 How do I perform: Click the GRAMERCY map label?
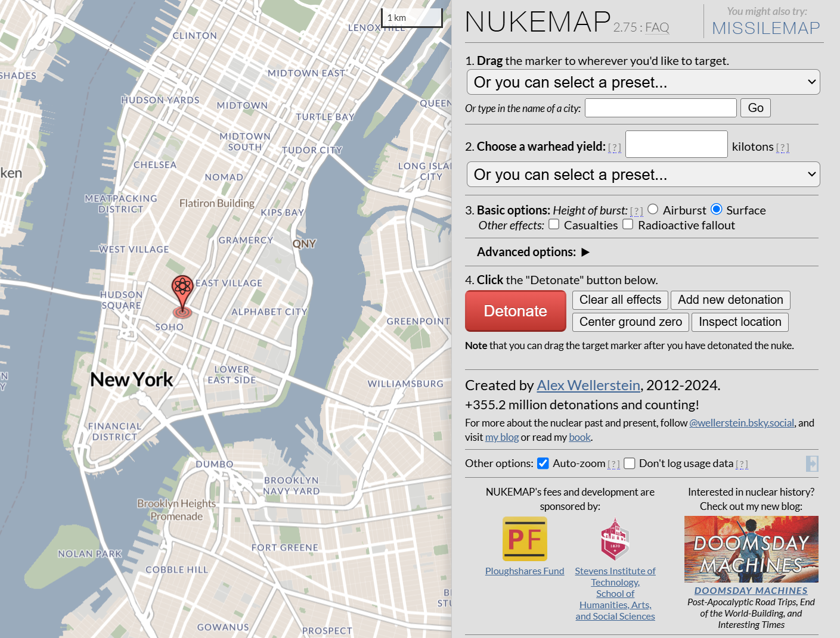coord(246,240)
